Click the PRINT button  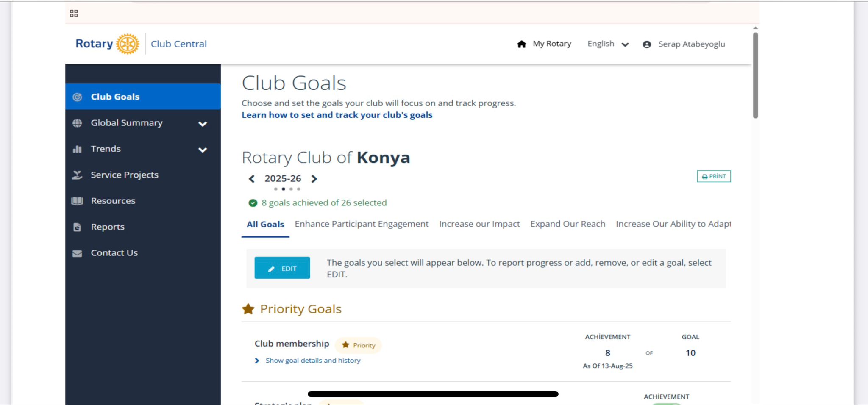pos(714,176)
